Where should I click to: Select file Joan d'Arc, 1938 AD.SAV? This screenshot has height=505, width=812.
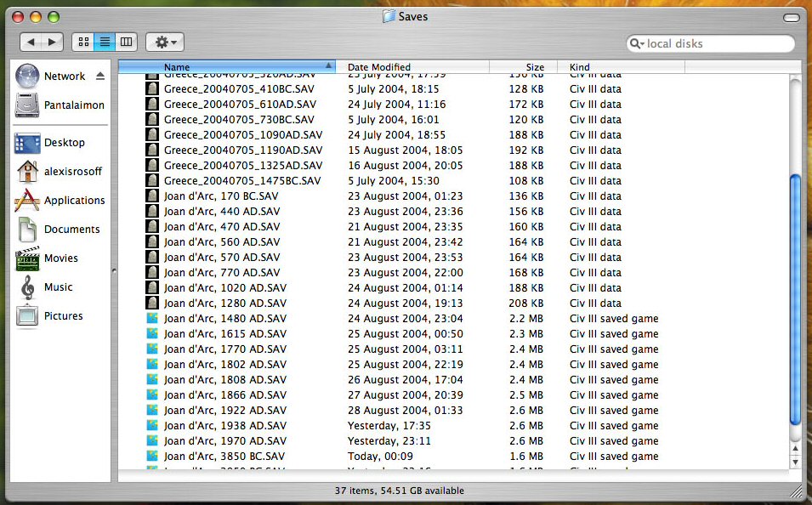tap(225, 425)
